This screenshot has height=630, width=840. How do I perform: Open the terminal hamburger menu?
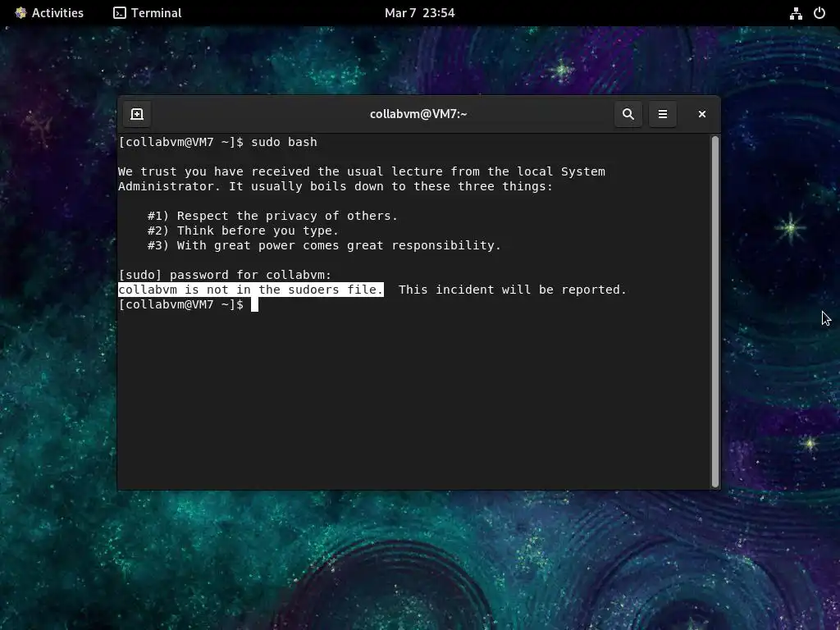pyautogui.click(x=663, y=114)
